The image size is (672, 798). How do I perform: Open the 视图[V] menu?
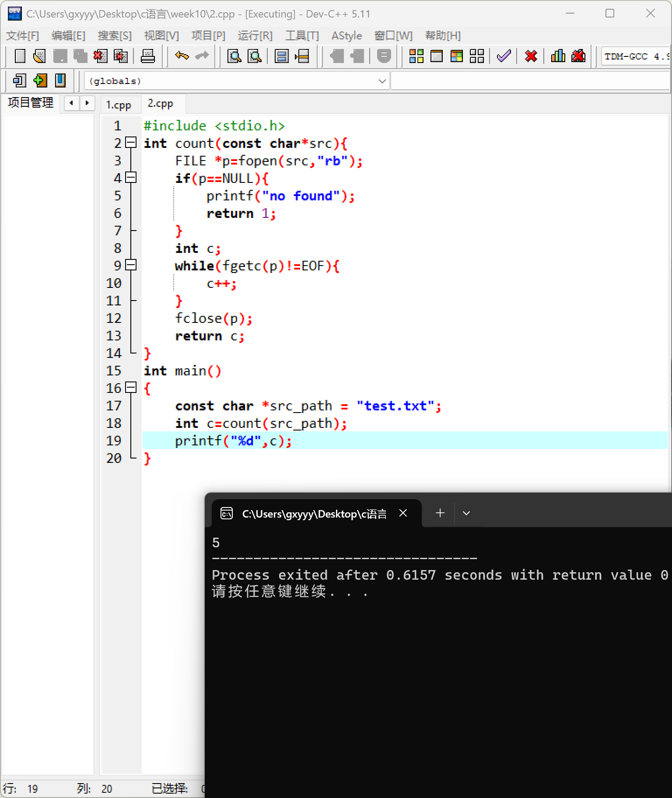pos(161,35)
